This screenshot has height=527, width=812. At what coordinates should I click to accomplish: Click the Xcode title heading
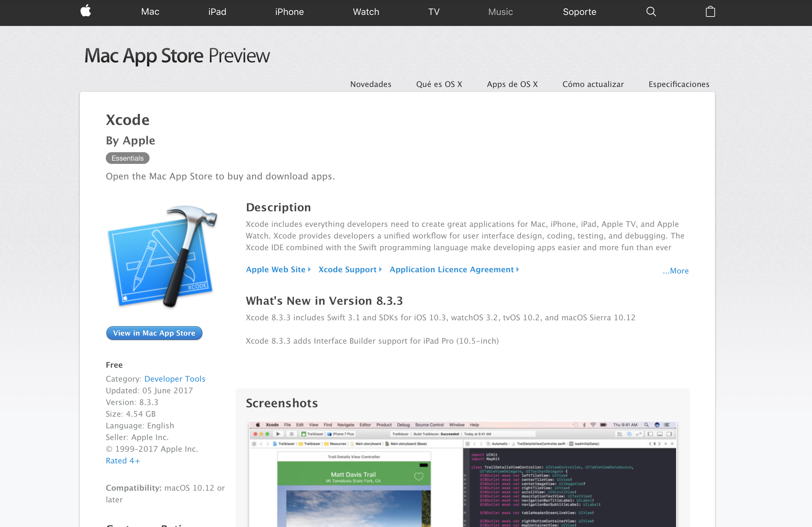127,120
